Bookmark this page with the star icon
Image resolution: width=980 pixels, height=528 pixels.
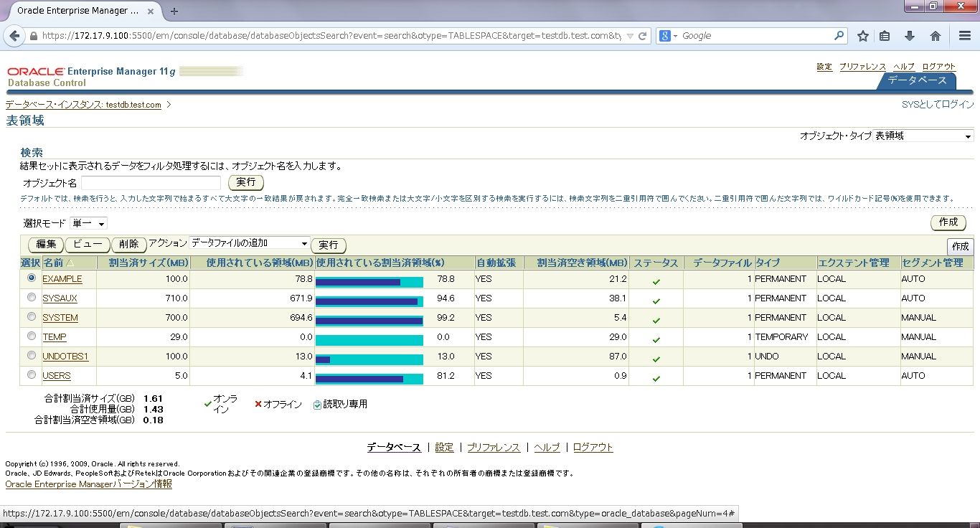click(x=863, y=35)
